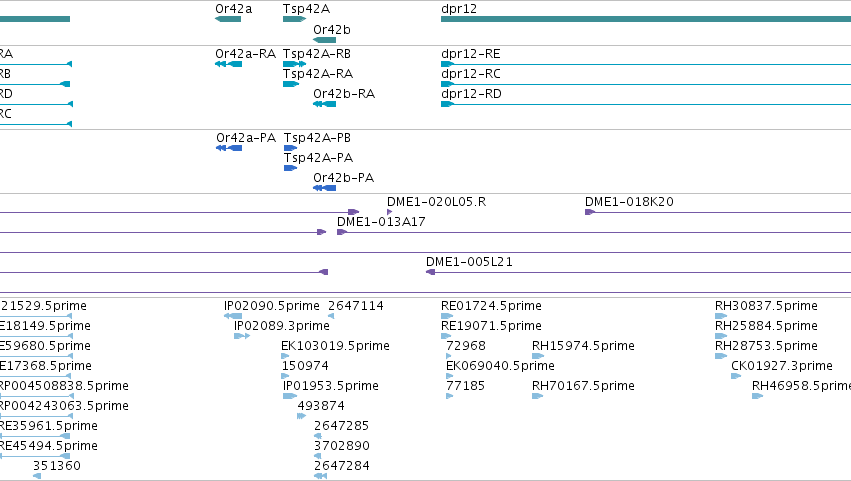
Task: Select the Or42b-RA transcript glyph
Action: click(x=325, y=104)
